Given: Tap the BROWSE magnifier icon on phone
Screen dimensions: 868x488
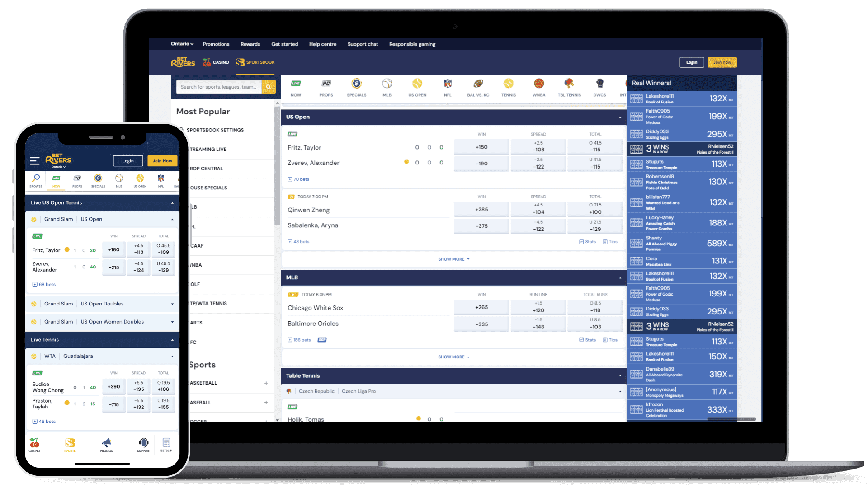Looking at the screenshot, I should 36,181.
